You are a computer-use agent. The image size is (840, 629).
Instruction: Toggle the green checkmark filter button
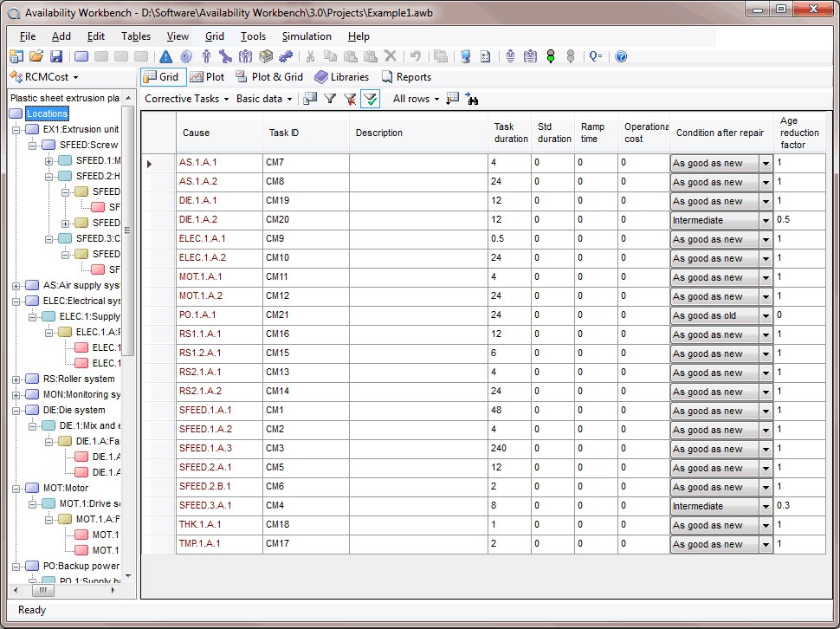pyautogui.click(x=370, y=99)
